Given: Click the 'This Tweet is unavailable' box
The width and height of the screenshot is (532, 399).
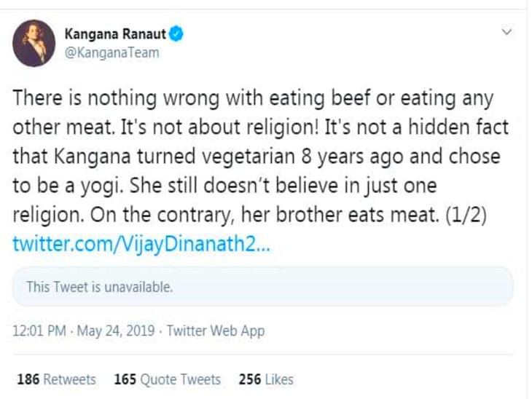Looking at the screenshot, I should [x=262, y=287].
